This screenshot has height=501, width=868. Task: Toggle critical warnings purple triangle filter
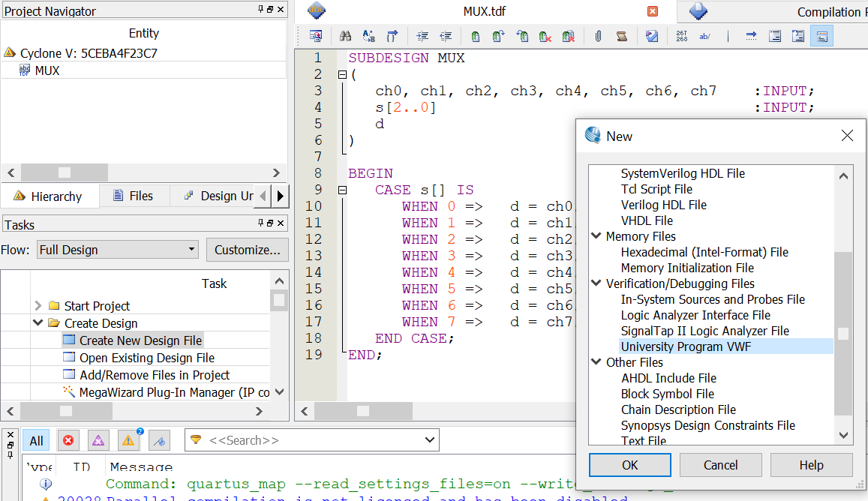click(98, 441)
